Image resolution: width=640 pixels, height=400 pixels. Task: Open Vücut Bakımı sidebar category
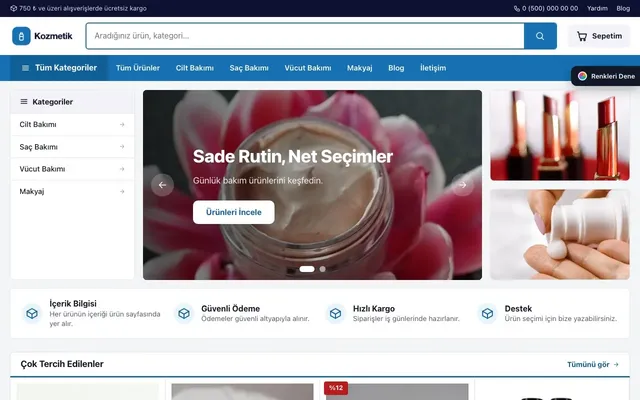pos(72,169)
